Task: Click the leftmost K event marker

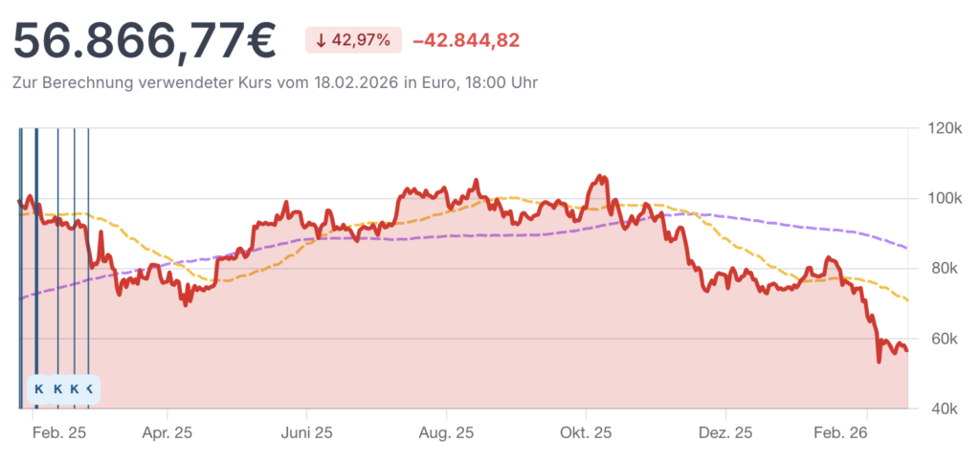Action: coord(39,389)
